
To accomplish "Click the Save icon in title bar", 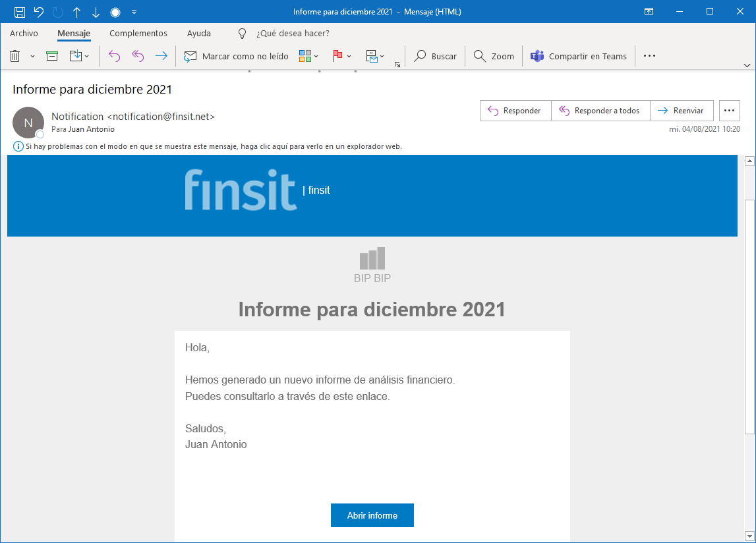I will click(x=20, y=12).
